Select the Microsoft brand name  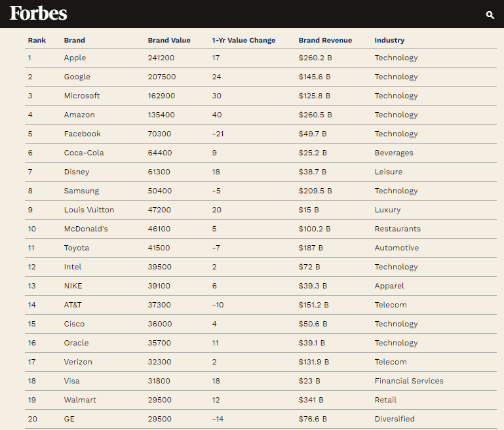82,96
